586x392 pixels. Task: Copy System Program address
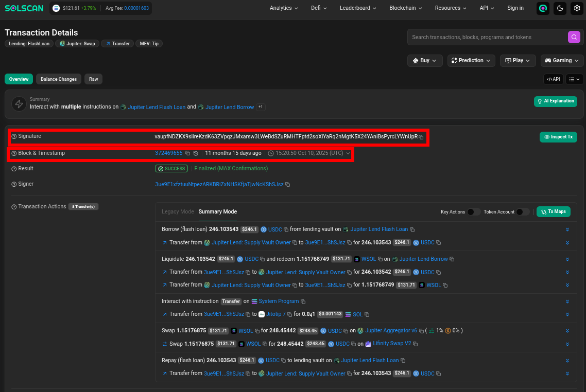coord(303,301)
